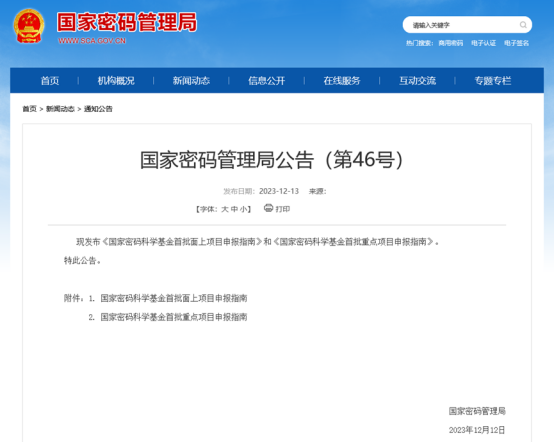Click 首页 in the breadcrumb

(x=29, y=109)
